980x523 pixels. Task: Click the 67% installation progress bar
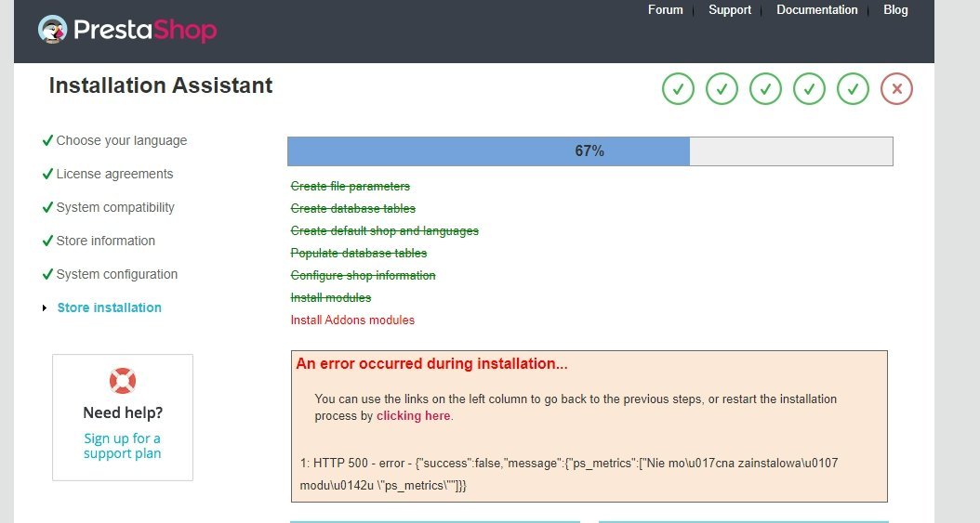coord(590,151)
